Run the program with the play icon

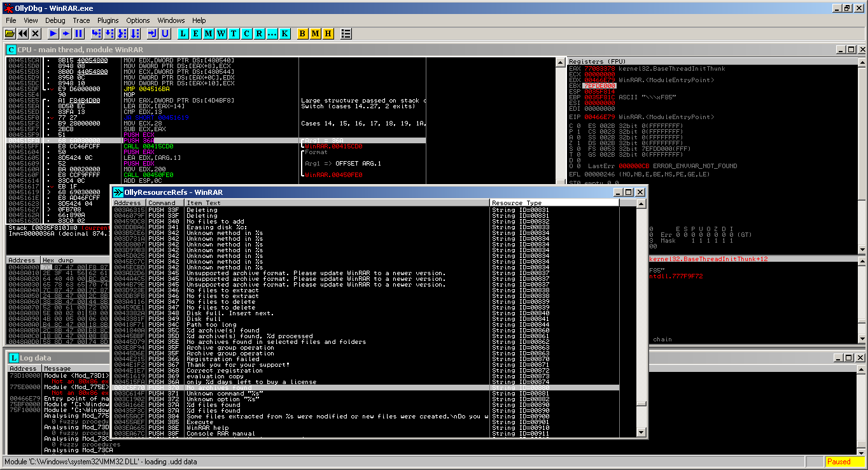tap(53, 33)
